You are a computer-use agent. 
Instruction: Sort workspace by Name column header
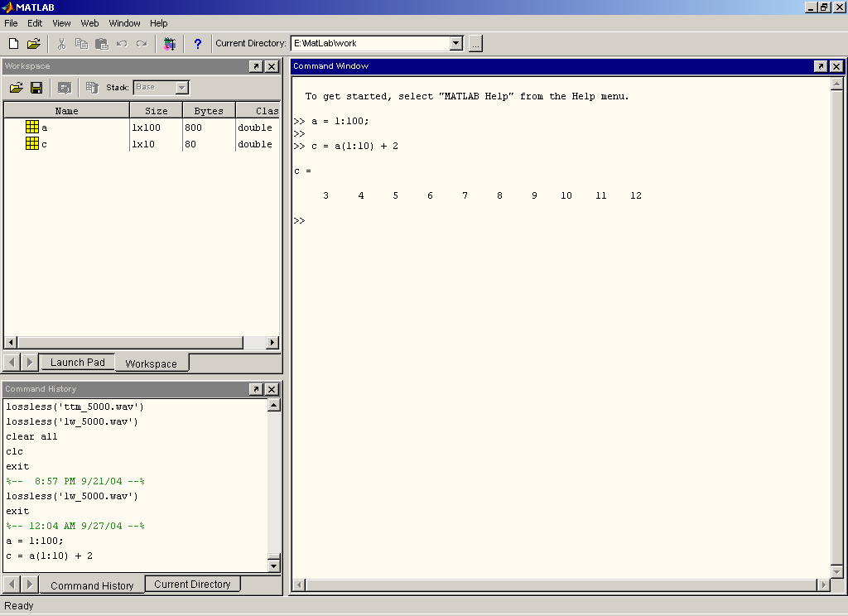click(66, 111)
